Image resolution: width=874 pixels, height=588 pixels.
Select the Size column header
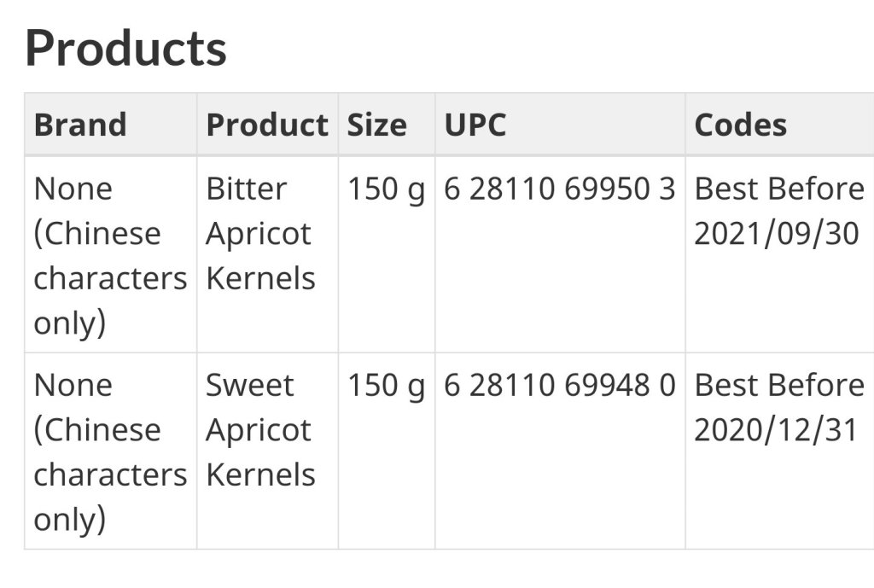point(376,125)
